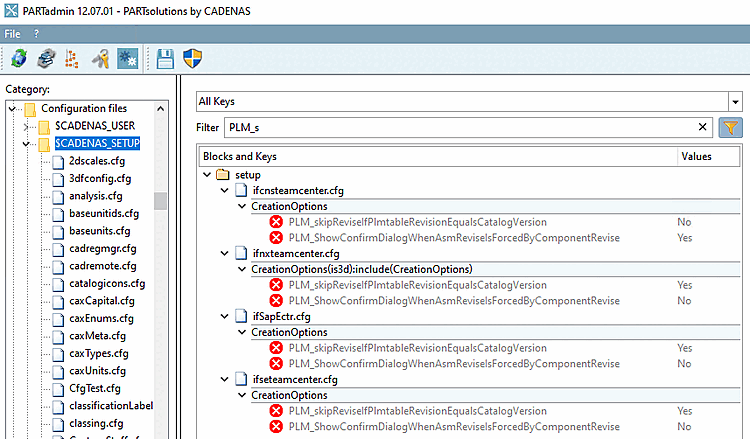Click the Yes value for PLM_ShowConfirmDialog in ifcnsteamcenter.cfg
Image resolution: width=750 pixels, height=439 pixels.
point(684,238)
